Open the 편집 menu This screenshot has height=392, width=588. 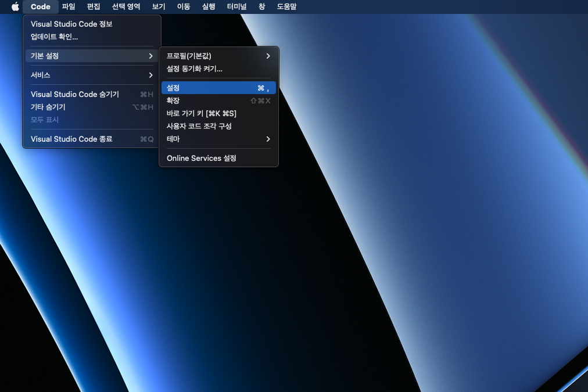pos(94,7)
